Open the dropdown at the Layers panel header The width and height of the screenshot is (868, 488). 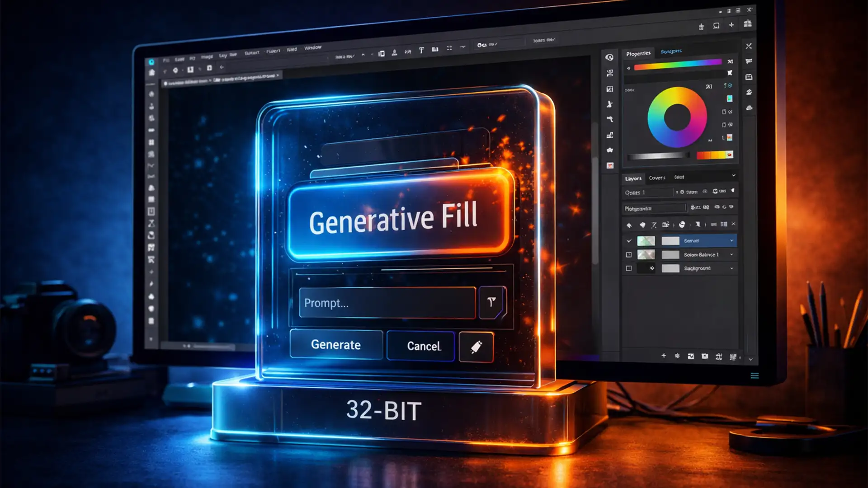(x=734, y=176)
